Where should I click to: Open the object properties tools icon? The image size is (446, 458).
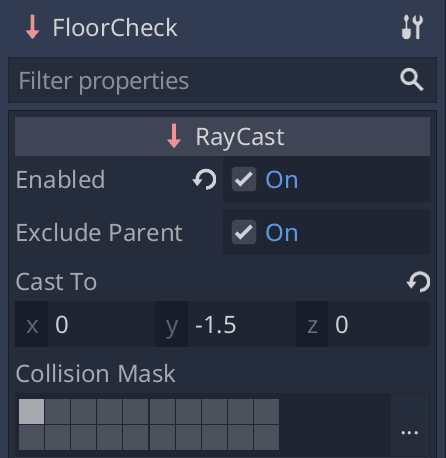tap(412, 27)
